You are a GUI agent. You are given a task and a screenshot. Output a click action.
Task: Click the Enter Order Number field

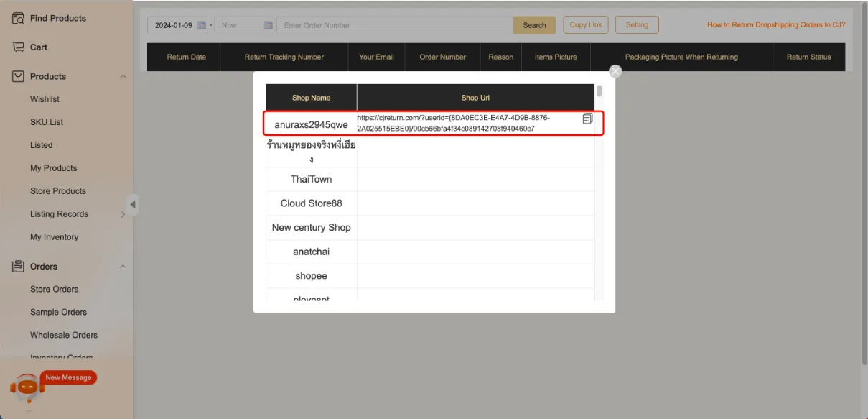(395, 25)
